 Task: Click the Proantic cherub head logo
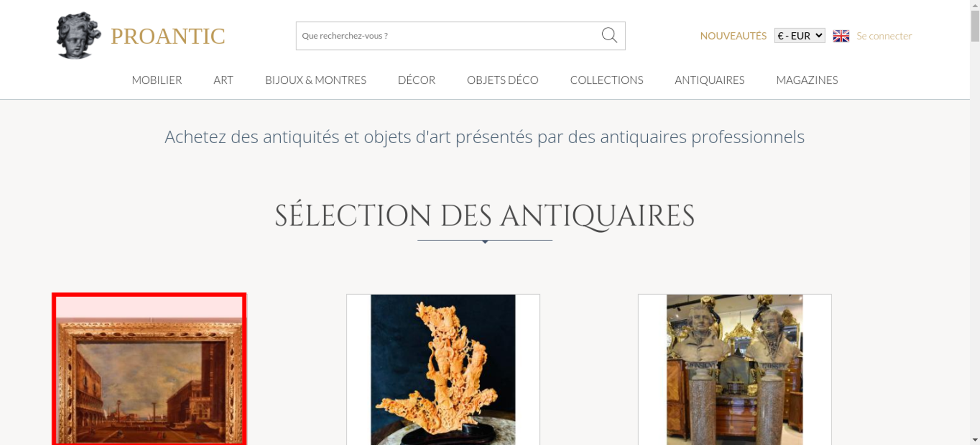click(x=78, y=35)
